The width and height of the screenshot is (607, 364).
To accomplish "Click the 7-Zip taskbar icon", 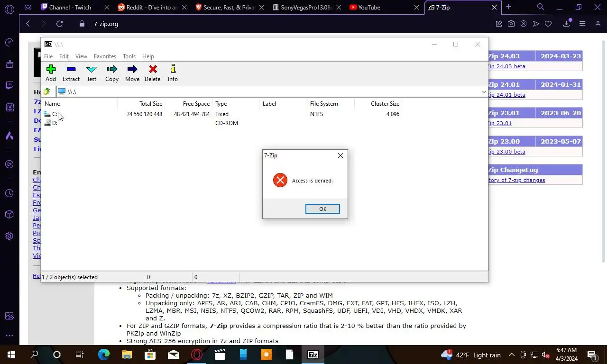I will click(313, 355).
